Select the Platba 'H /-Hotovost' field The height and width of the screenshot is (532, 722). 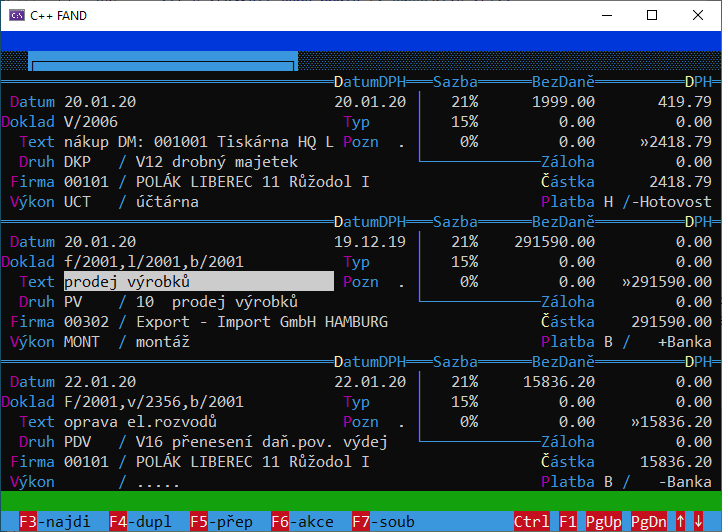(657, 202)
